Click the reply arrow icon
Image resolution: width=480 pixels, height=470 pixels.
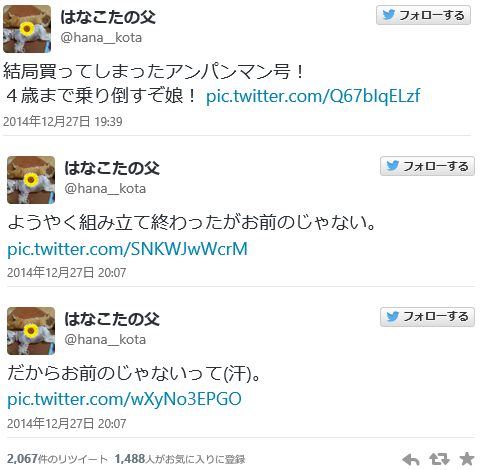pyautogui.click(x=411, y=459)
